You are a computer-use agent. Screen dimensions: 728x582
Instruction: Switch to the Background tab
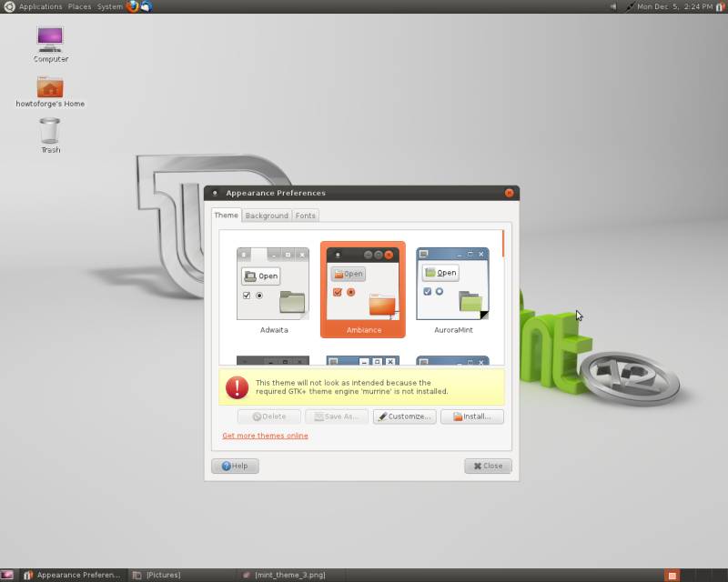click(x=267, y=216)
